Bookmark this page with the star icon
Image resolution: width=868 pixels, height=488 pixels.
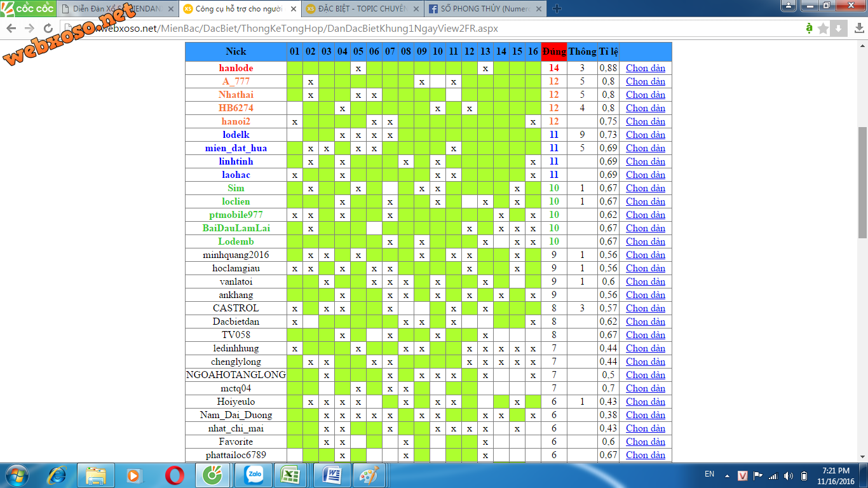coord(824,29)
